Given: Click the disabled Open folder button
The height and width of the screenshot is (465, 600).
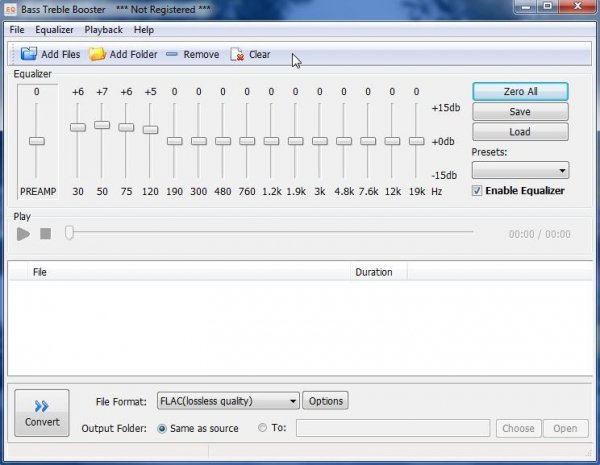Looking at the screenshot, I should tap(565, 428).
